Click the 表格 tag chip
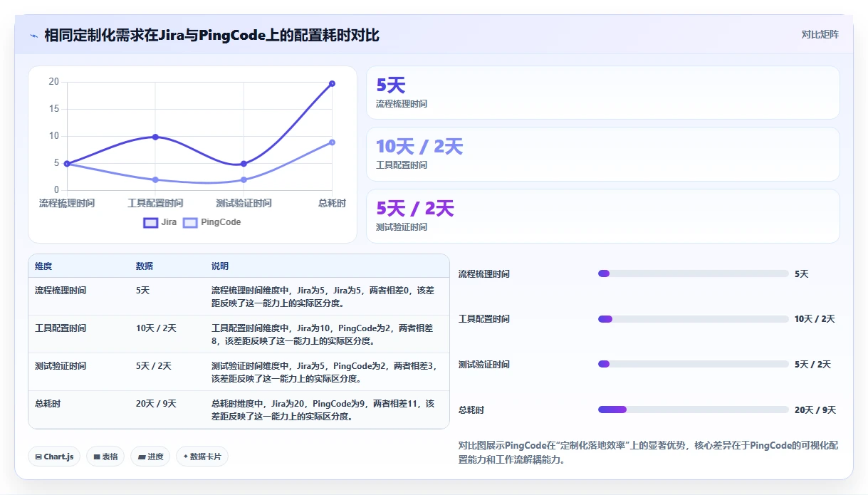The width and height of the screenshot is (868, 495). (x=105, y=457)
